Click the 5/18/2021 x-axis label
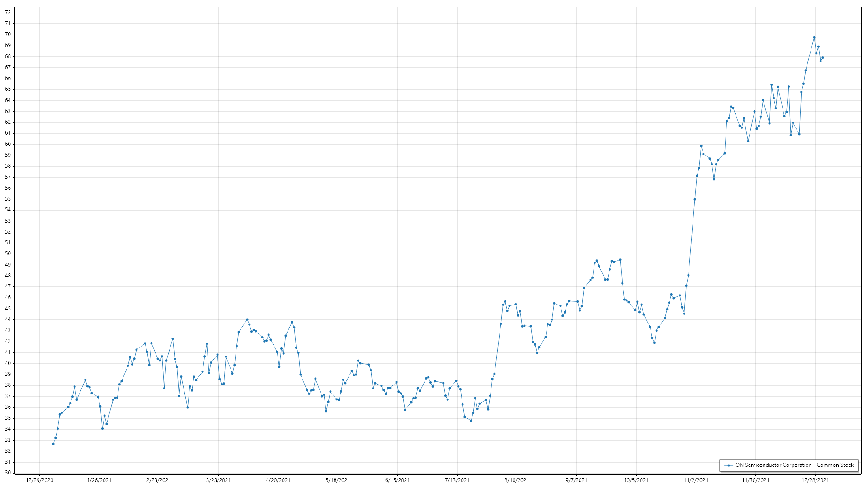This screenshot has width=868, height=488. coord(338,480)
